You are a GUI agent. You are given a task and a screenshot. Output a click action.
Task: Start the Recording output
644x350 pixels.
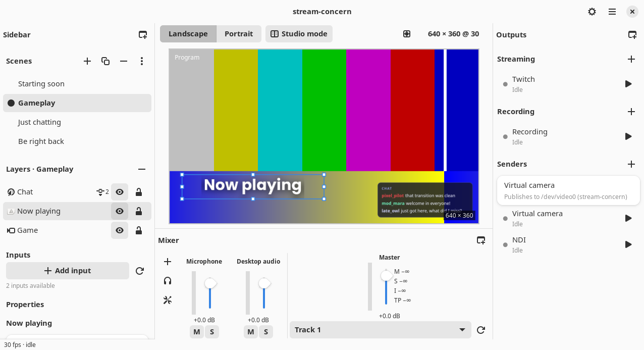[x=628, y=136]
